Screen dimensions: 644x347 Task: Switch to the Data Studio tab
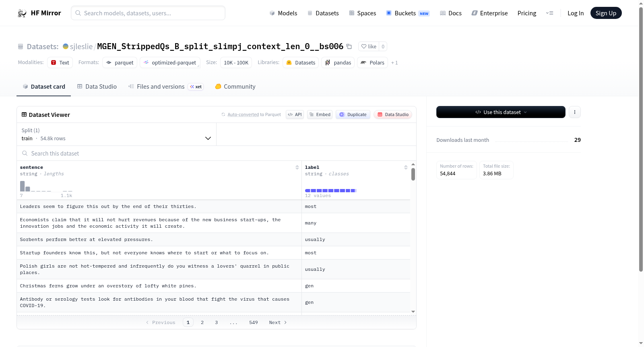[x=97, y=87]
